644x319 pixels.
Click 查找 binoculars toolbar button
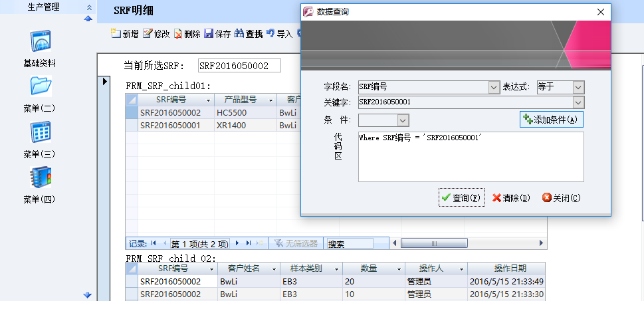pos(248,34)
